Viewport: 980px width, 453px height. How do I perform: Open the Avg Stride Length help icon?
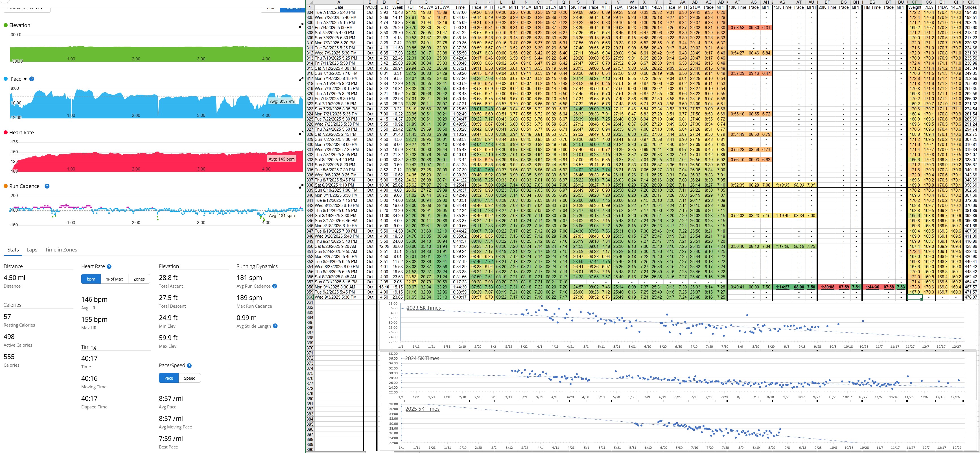click(x=275, y=326)
